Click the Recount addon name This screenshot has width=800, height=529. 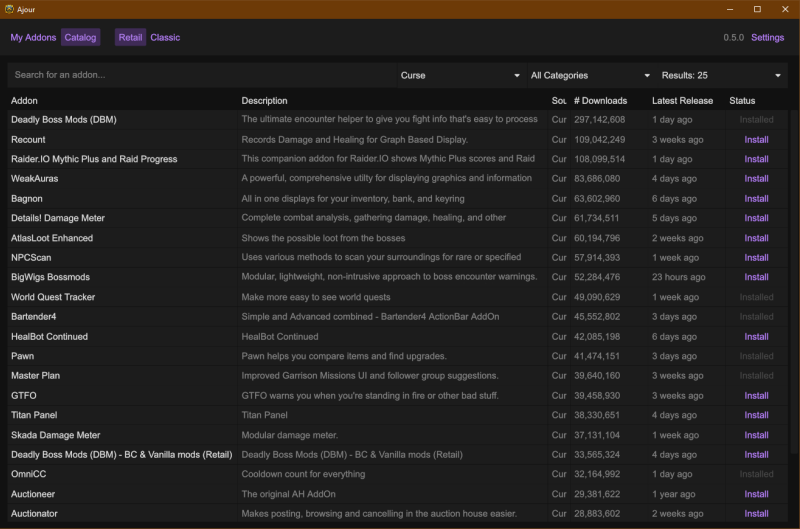28,139
